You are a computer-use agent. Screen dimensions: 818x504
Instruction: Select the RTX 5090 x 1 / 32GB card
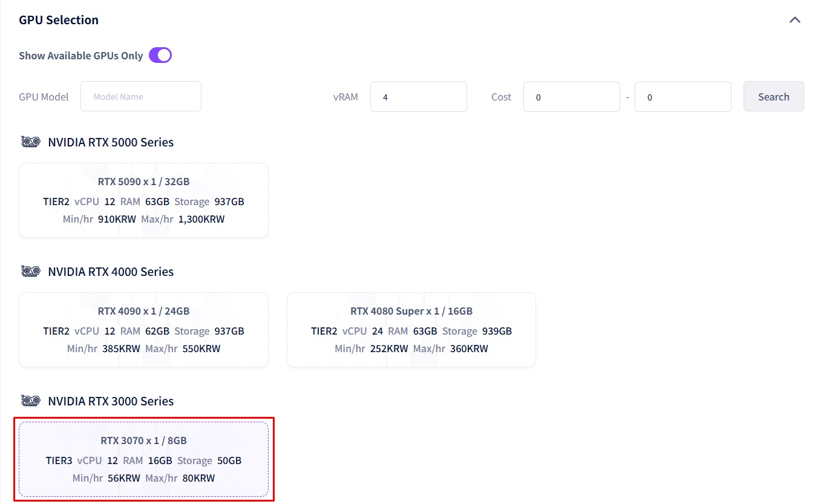143,200
